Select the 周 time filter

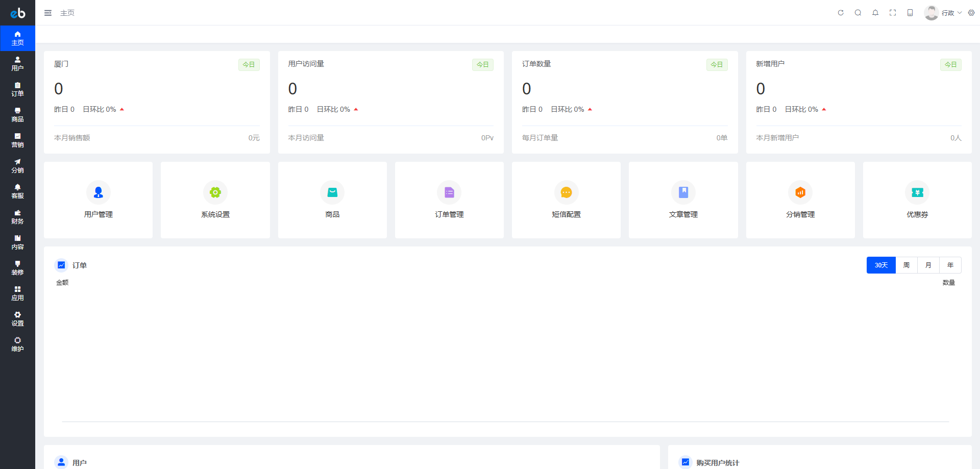(x=907, y=265)
